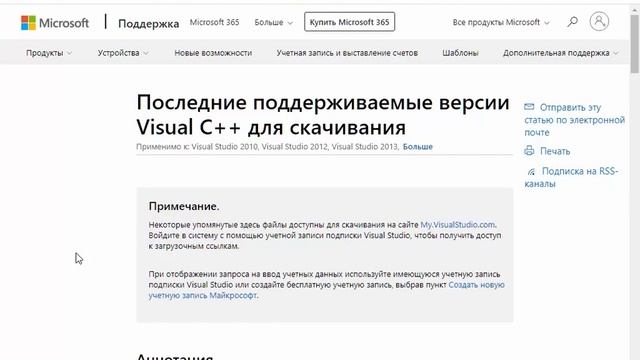Click the envelope email article icon
Viewport: 640px width, 360px height.
click(x=529, y=107)
